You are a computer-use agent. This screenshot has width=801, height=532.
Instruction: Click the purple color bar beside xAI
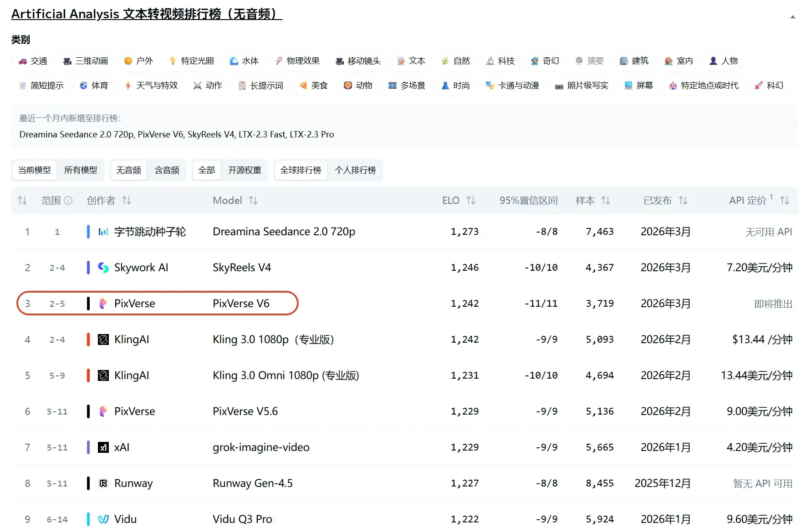[x=88, y=447]
